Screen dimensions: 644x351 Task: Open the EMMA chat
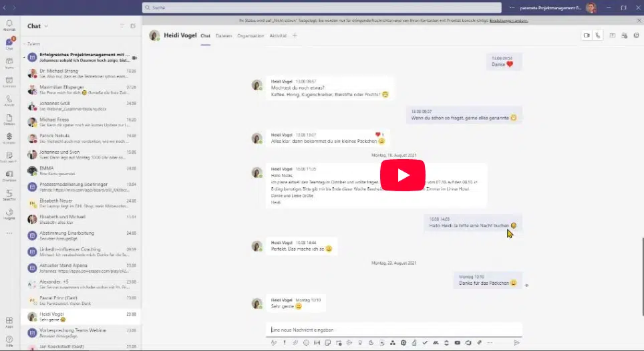[x=82, y=171]
